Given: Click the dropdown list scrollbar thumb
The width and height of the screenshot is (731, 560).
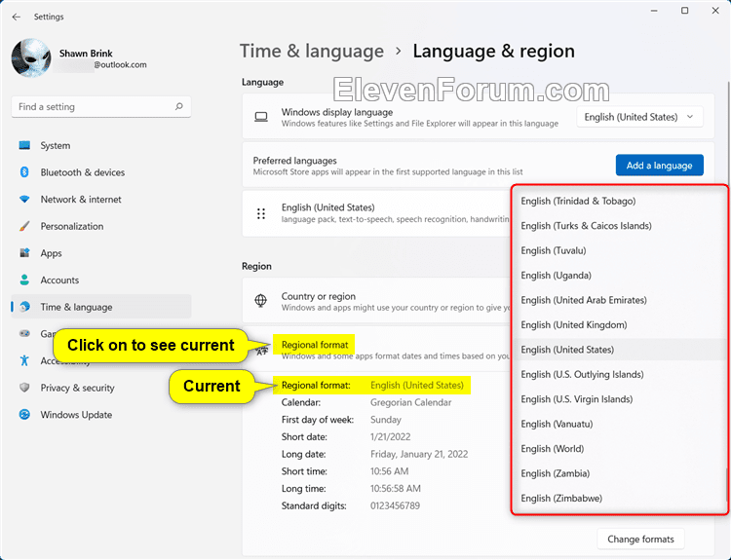Looking at the screenshot, I should click(x=726, y=486).
